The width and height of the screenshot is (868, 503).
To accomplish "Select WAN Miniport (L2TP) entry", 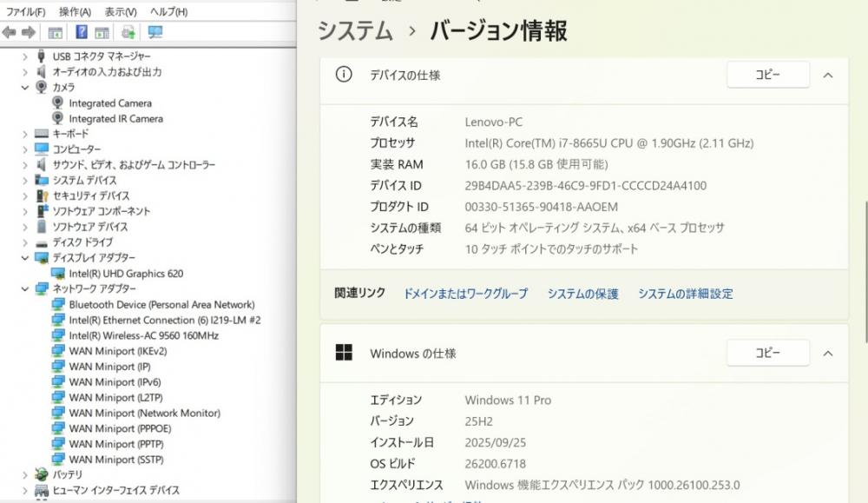I will point(115,397).
